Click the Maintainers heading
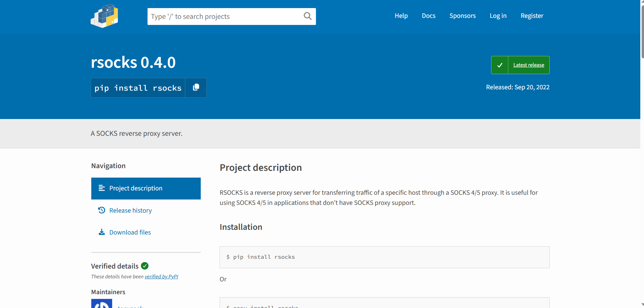The image size is (644, 308). point(108,292)
